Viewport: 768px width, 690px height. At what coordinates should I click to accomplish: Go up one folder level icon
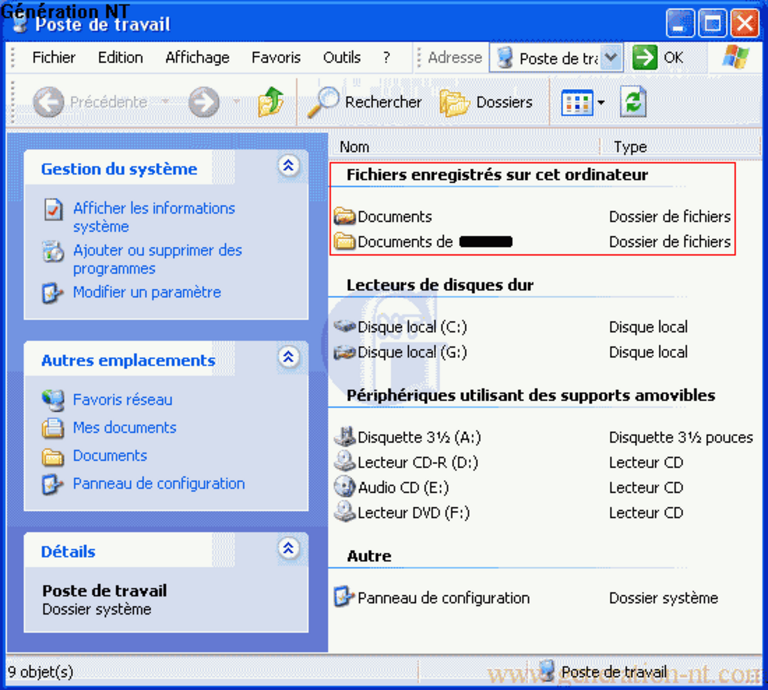tap(271, 102)
